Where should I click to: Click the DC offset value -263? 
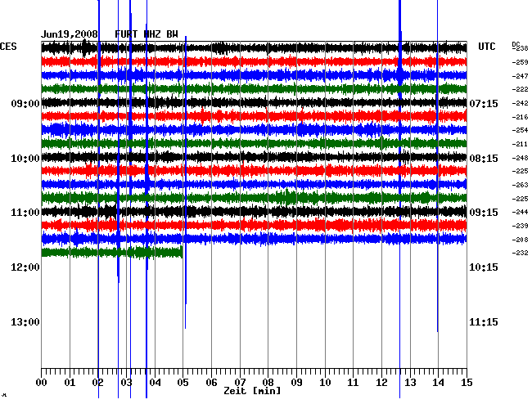click(x=520, y=185)
